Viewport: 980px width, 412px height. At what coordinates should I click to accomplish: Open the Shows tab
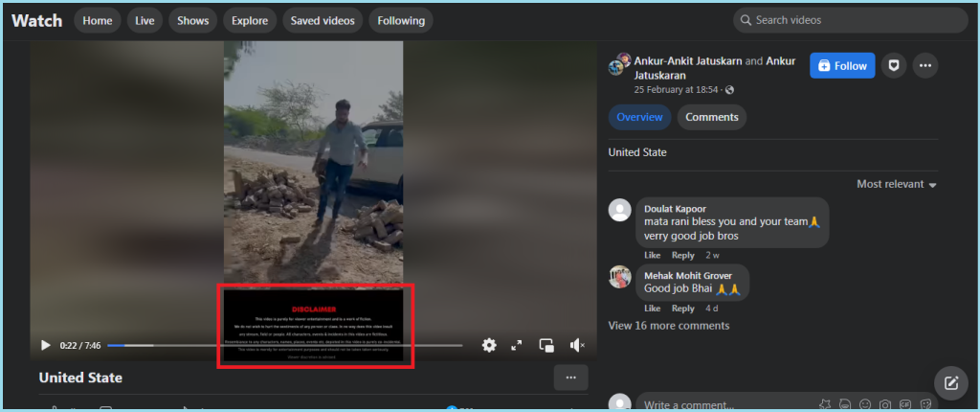192,21
